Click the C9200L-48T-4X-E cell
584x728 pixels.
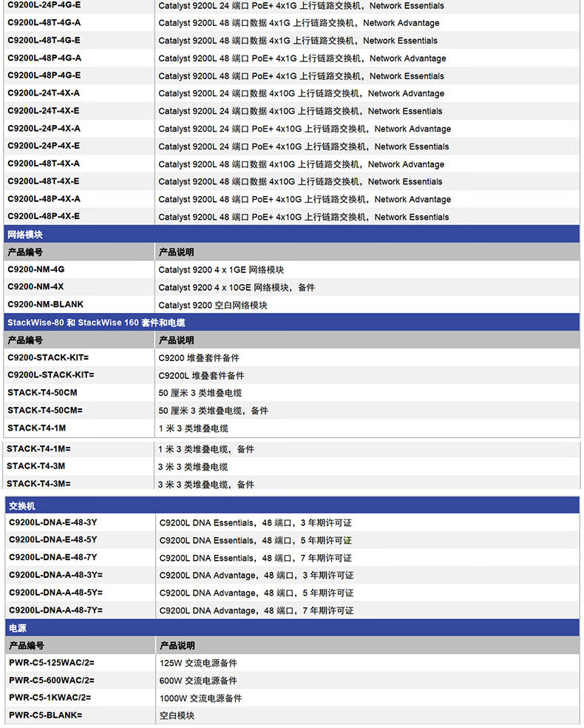pyautogui.click(x=44, y=181)
